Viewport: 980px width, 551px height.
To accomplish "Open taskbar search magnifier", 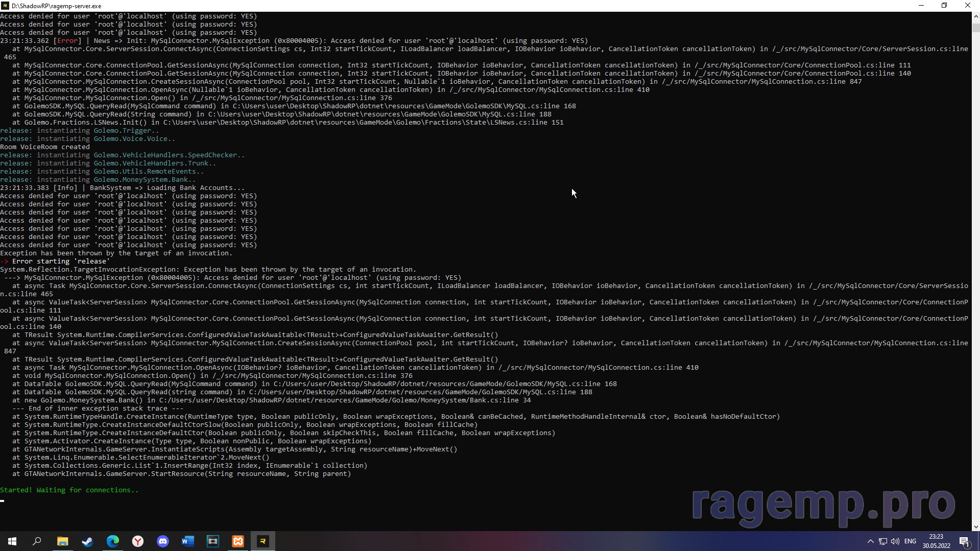I will tap(37, 541).
